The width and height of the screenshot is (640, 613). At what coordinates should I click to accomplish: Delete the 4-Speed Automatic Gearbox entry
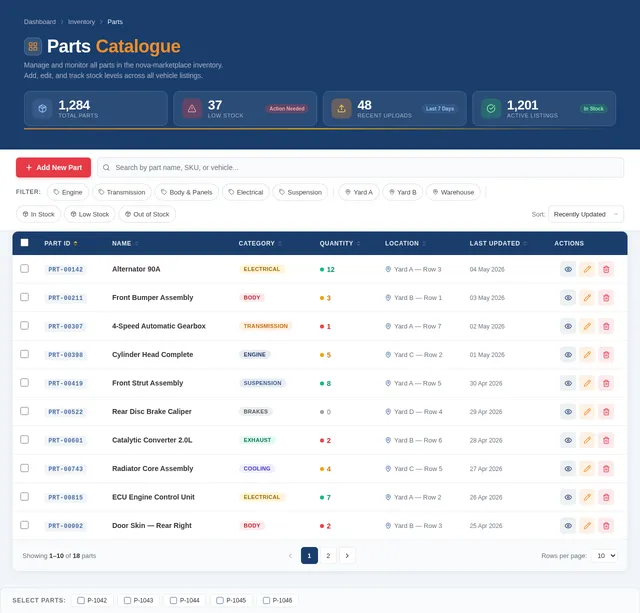pyautogui.click(x=606, y=326)
